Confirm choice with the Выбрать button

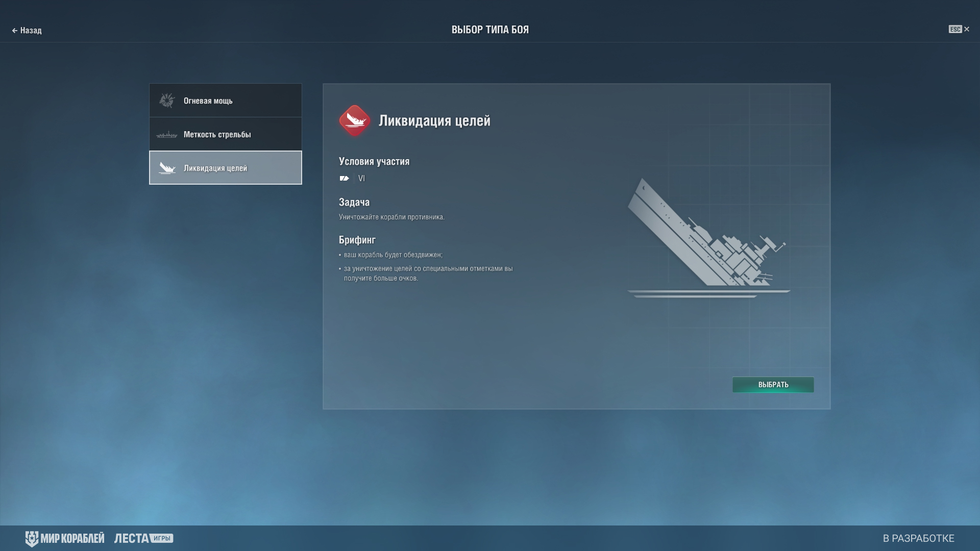pyautogui.click(x=773, y=385)
